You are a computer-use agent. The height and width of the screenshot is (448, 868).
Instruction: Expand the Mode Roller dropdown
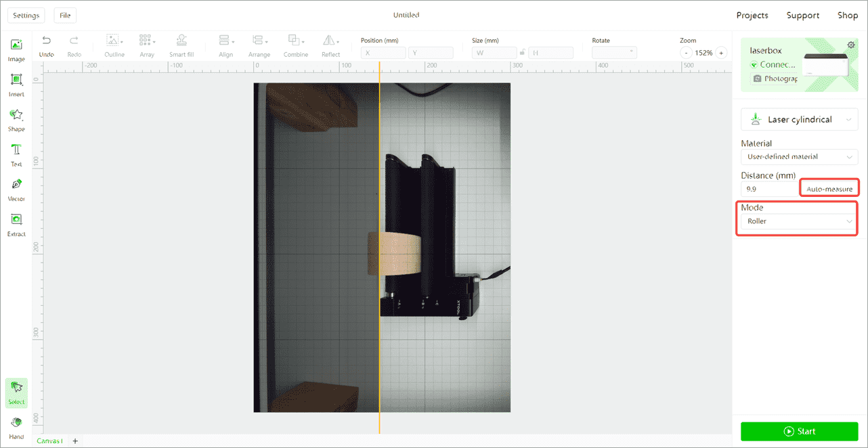(800, 221)
